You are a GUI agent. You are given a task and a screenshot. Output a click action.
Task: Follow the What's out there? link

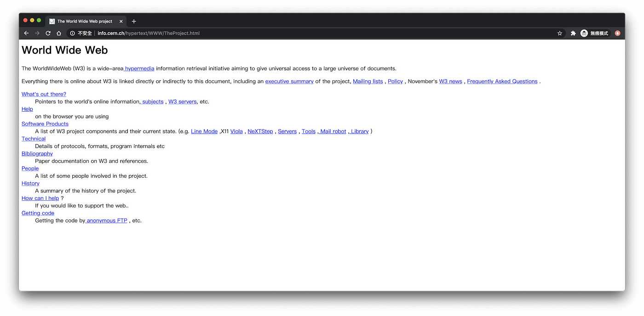(44, 94)
